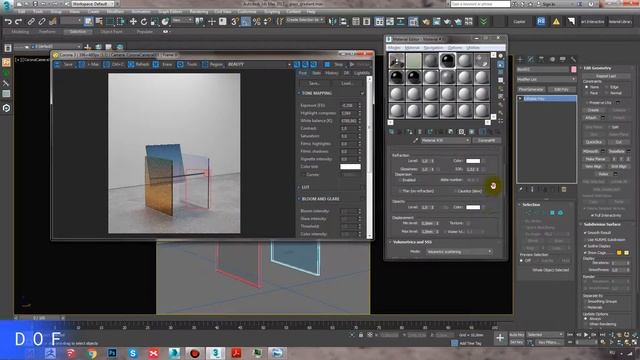Screen dimensions: 640x360
Task: Click the Stop button in Corona frame buffer
Action: [334, 64]
